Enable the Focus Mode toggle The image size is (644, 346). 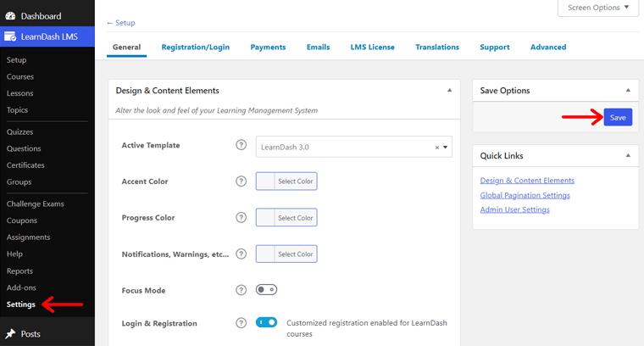[x=267, y=290]
